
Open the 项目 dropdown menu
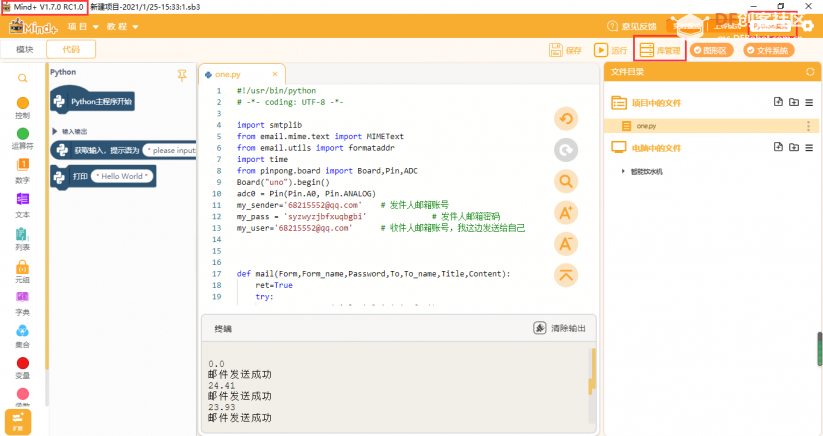click(x=83, y=26)
